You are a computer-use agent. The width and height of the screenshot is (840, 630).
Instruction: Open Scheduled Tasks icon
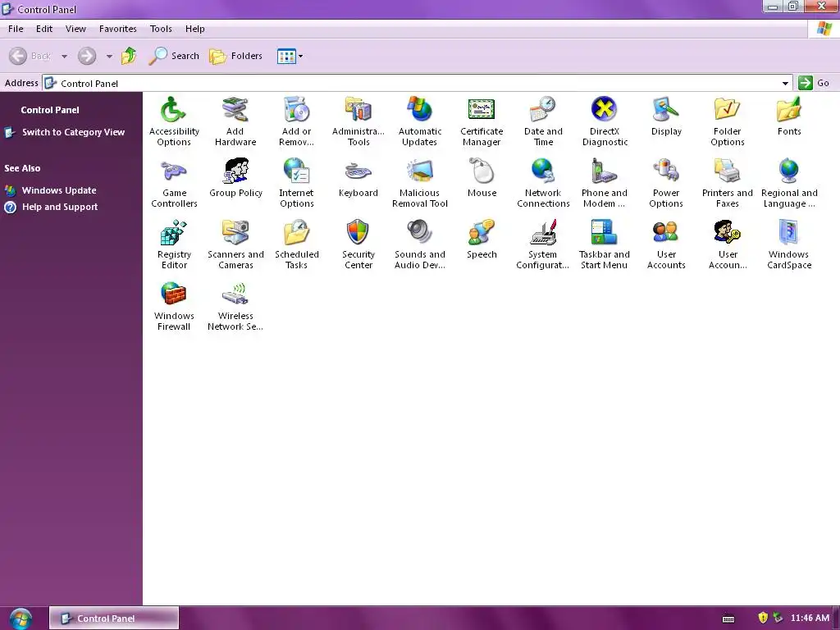pos(296,244)
